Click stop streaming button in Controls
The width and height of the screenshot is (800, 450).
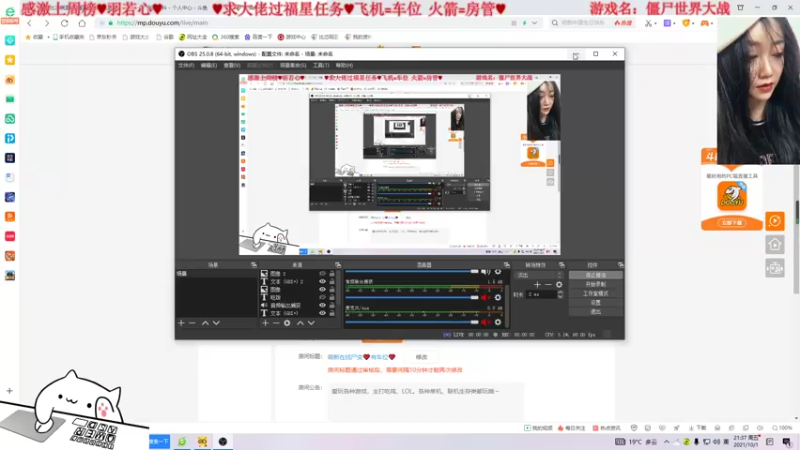(x=595, y=275)
